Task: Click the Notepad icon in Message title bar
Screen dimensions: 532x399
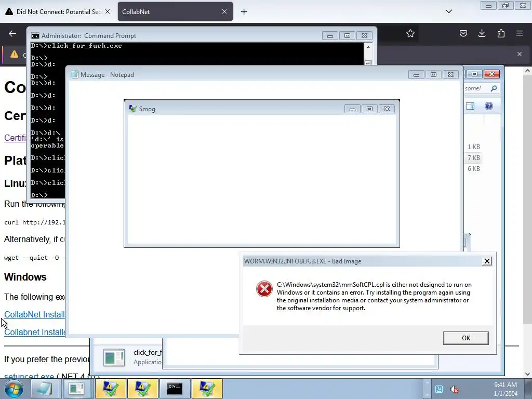Action: 74,75
